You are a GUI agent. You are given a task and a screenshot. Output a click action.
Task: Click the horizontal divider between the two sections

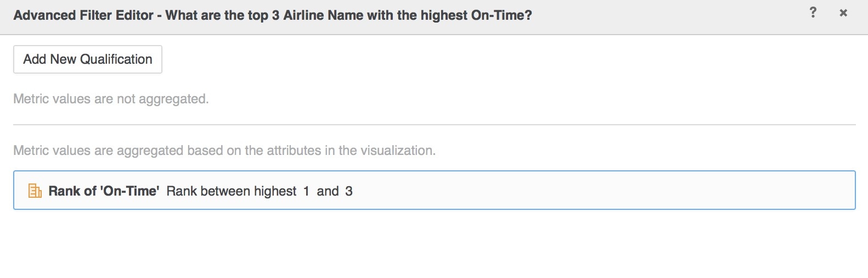(434, 125)
